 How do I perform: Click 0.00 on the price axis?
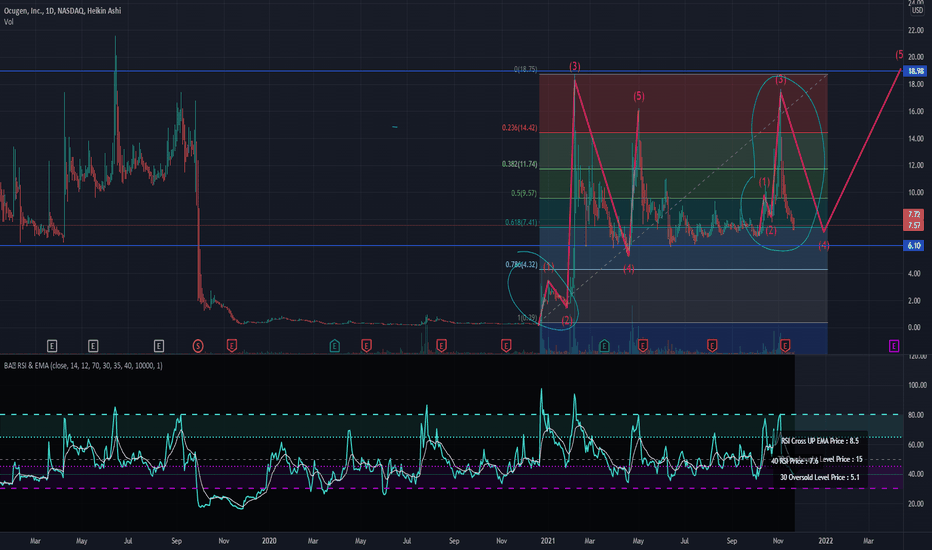(x=915, y=327)
